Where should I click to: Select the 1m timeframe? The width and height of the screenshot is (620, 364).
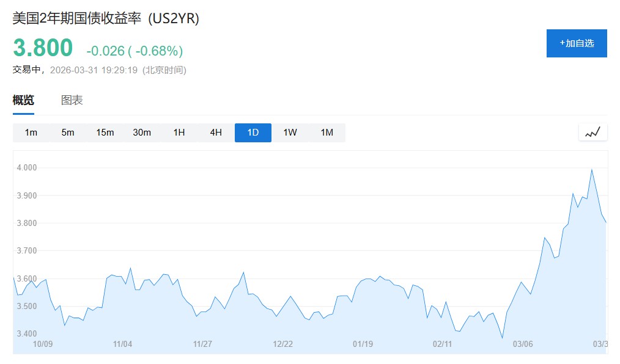[x=31, y=133]
